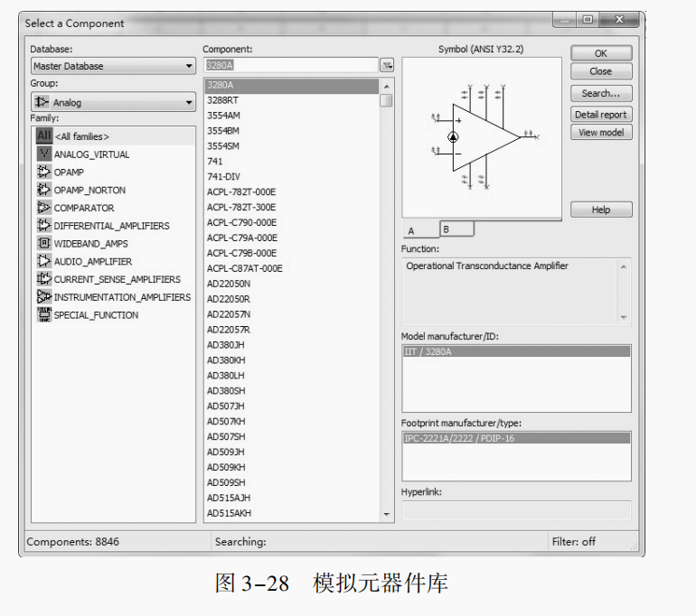The image size is (696, 616).
Task: Click the Function box scroll-down arrow
Action: pyautogui.click(x=623, y=317)
